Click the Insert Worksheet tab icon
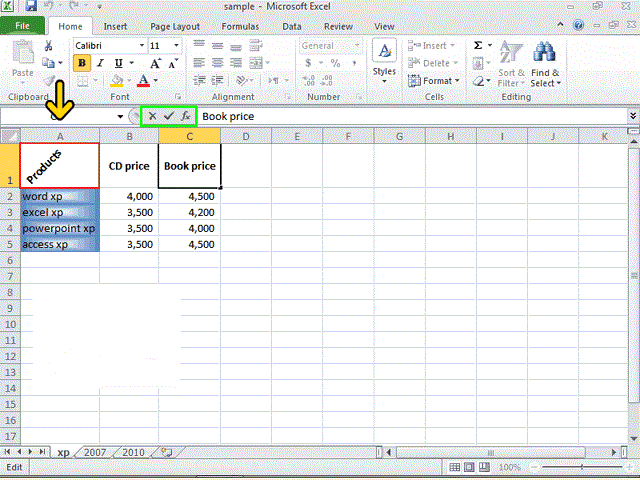Screen dimensions: 640x480 (x=167, y=452)
